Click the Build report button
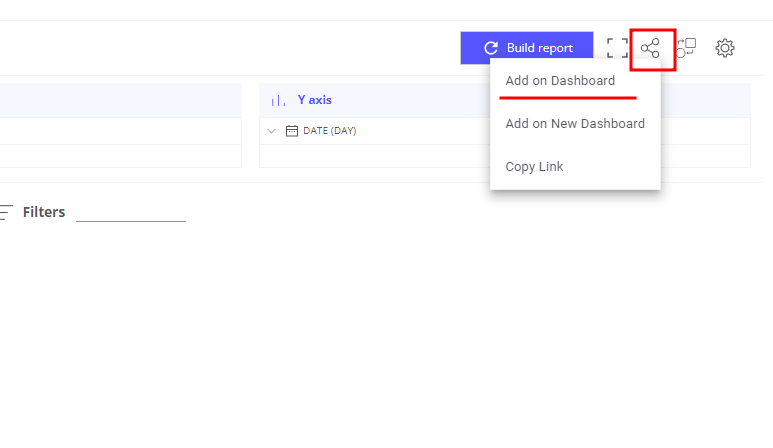The image size is (773, 448). [526, 48]
